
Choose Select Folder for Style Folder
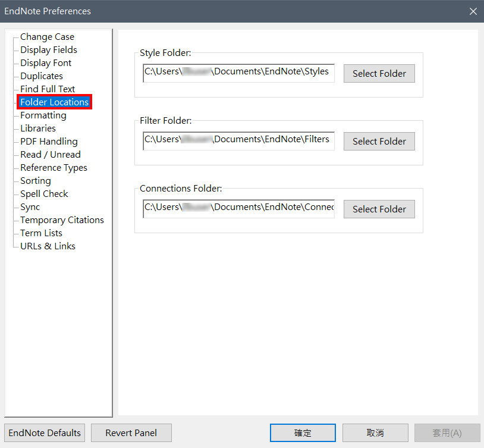point(379,74)
